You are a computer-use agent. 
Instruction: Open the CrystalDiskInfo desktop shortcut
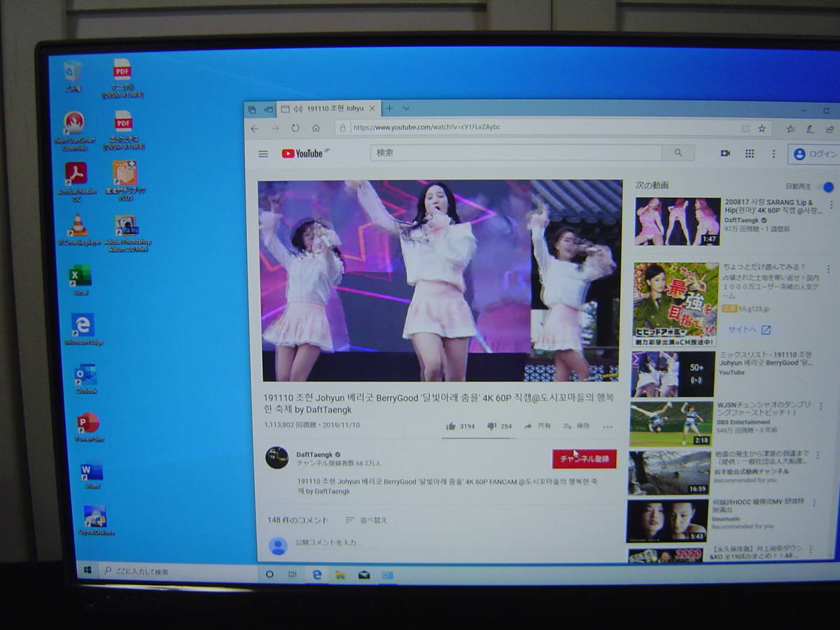96,521
